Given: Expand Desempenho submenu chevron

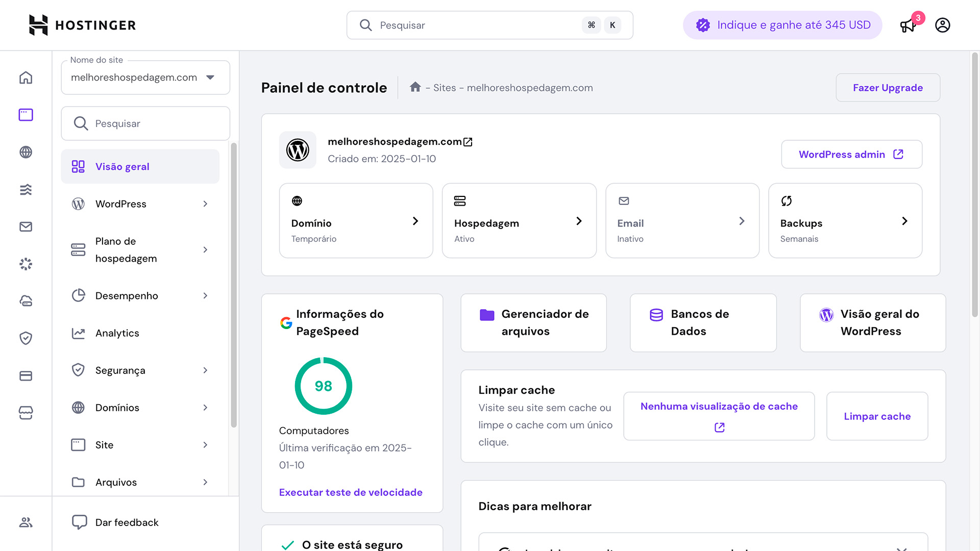Looking at the screenshot, I should (205, 296).
